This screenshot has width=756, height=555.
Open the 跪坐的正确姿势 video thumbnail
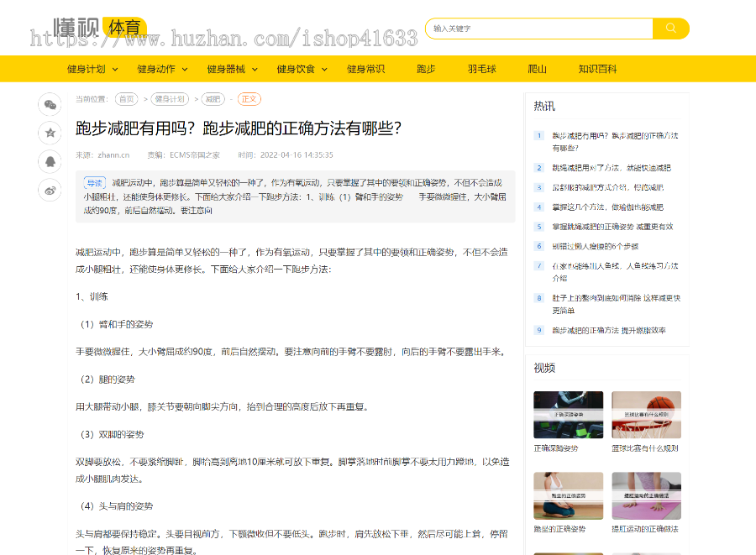click(569, 495)
